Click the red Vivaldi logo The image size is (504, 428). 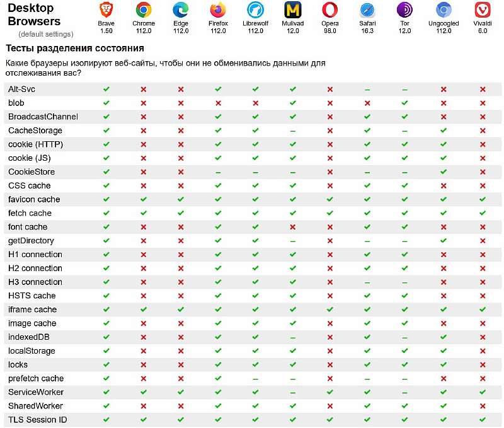483,11
